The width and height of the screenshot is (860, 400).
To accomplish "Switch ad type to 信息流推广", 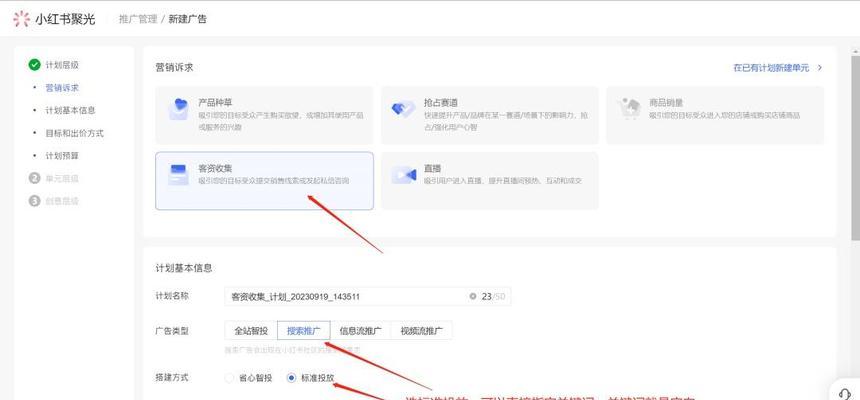I will [360, 331].
